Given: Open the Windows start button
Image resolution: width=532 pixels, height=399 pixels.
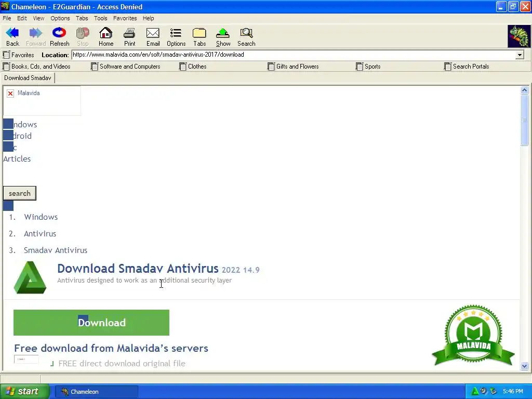Looking at the screenshot, I should (25, 392).
